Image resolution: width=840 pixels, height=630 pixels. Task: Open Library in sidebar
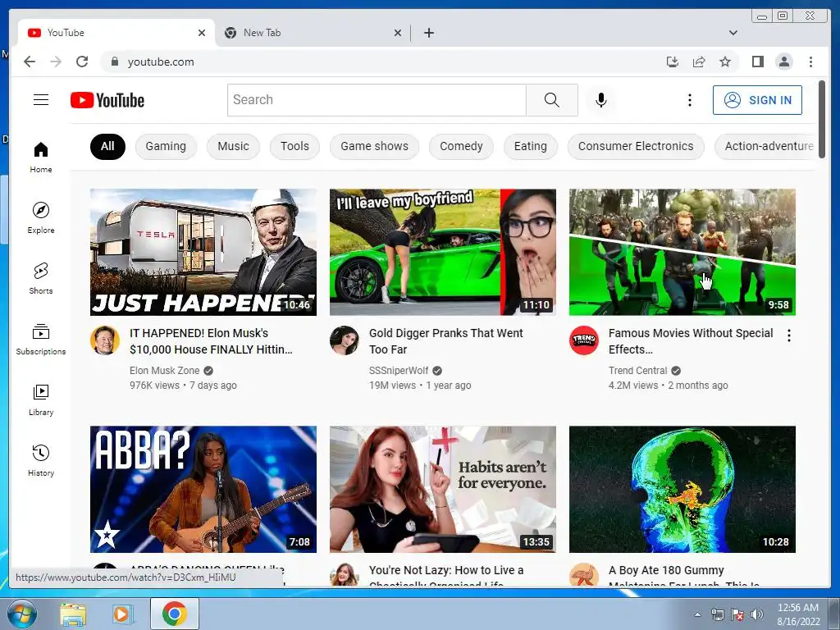[x=41, y=400]
